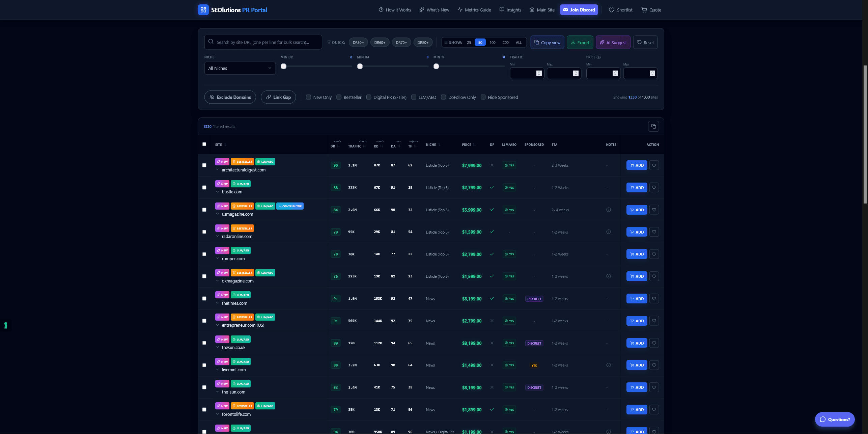
Task: Open the Shortlist heart icon in header
Action: coord(611,10)
